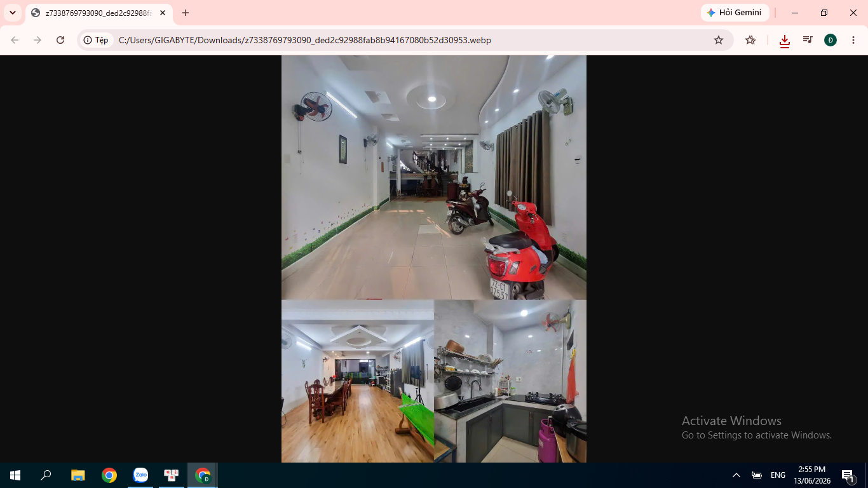Open File Explorer from the taskbar
Viewport: 868px width, 488px height.
click(78, 475)
